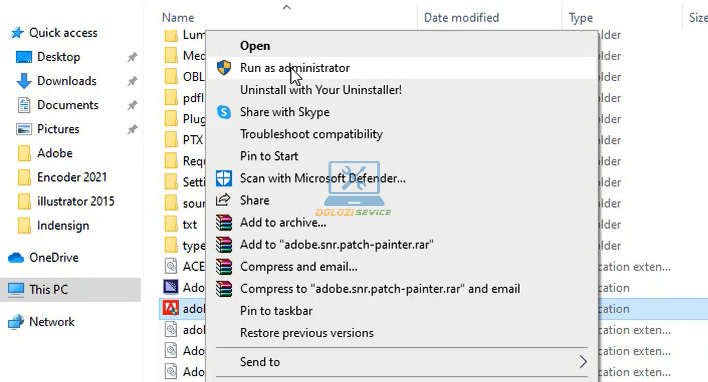The image size is (708, 382).
Task: Select Add to "adobe.snr.patch-painter.rar"
Action: tap(337, 245)
